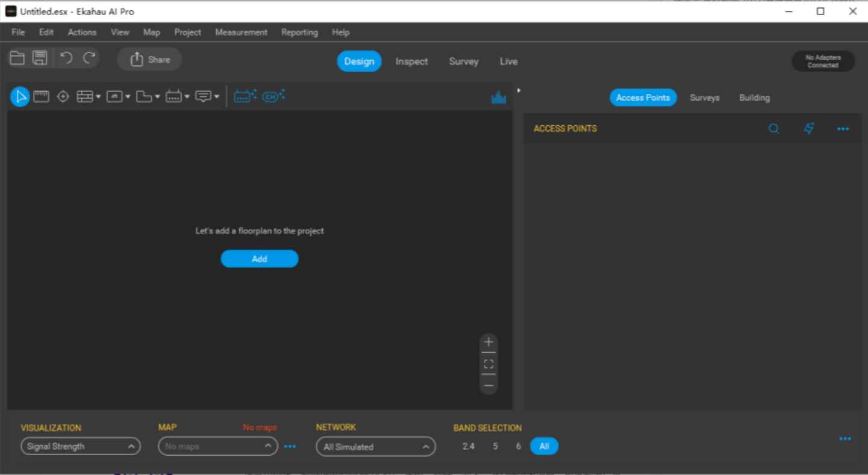
Task: Expand the Network All Simulated dropdown
Action: pos(375,446)
